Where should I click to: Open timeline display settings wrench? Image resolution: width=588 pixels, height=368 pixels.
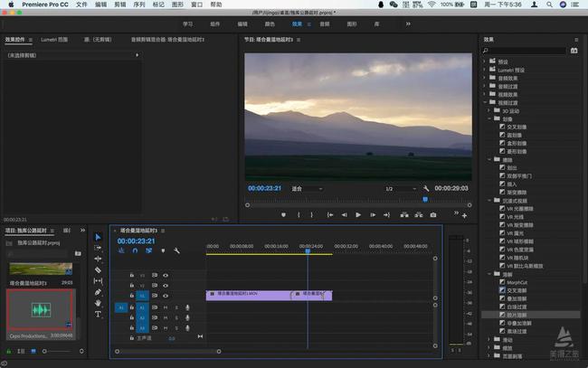coord(176,250)
